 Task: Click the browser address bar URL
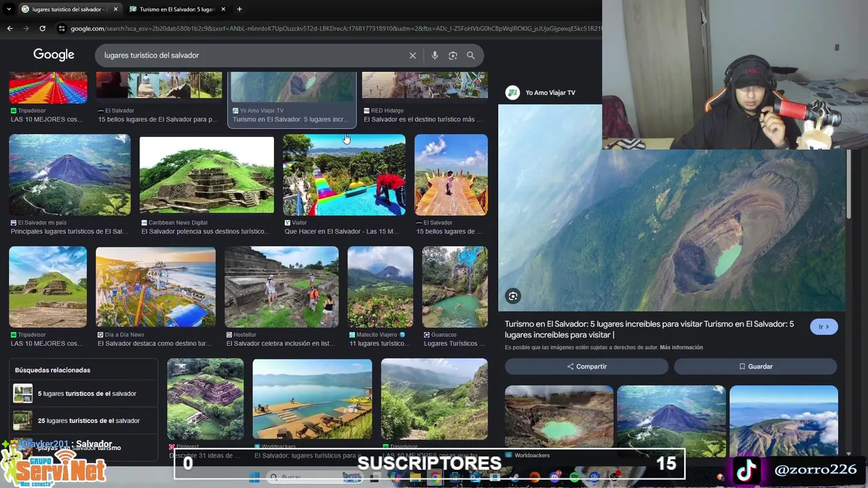pyautogui.click(x=336, y=28)
